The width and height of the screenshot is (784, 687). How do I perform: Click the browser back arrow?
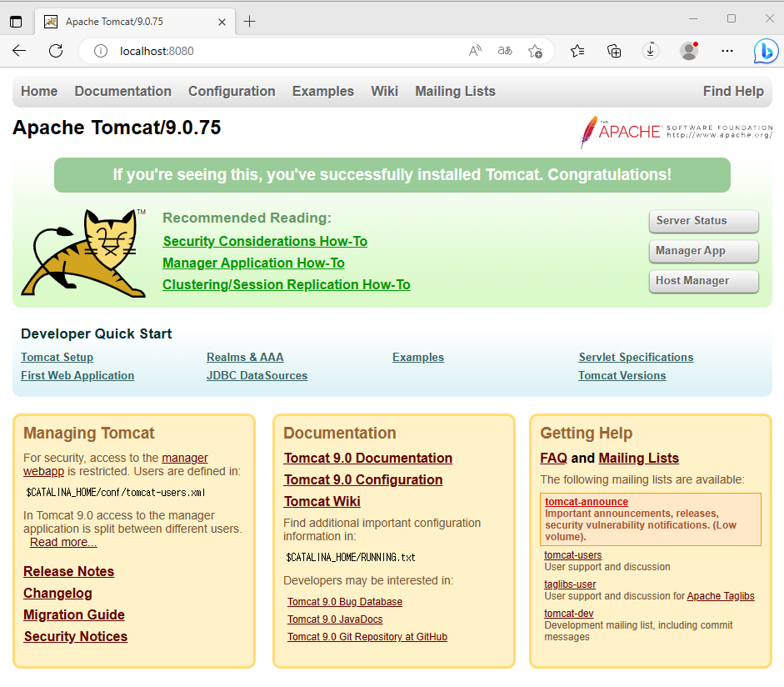(x=19, y=51)
